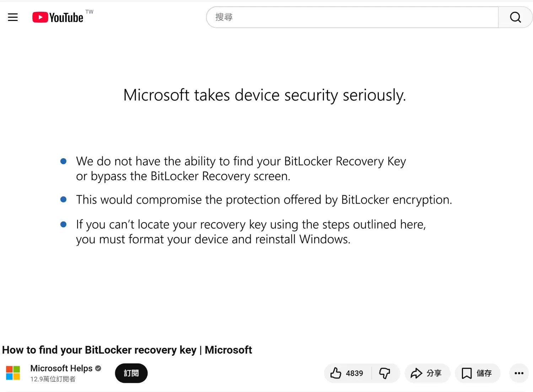The image size is (533, 392).
Task: Open the hamburger guide menu
Action: [13, 17]
